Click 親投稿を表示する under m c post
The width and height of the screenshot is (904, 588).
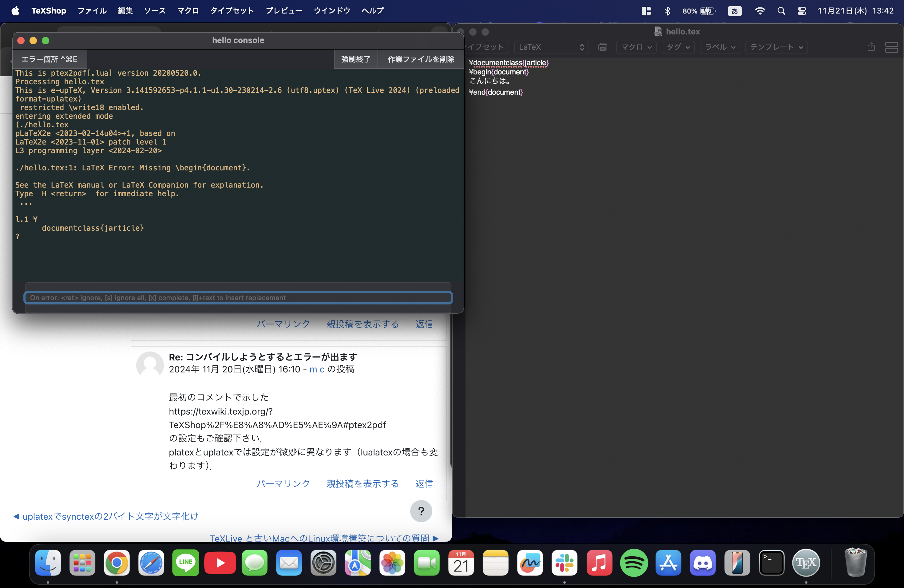362,483
